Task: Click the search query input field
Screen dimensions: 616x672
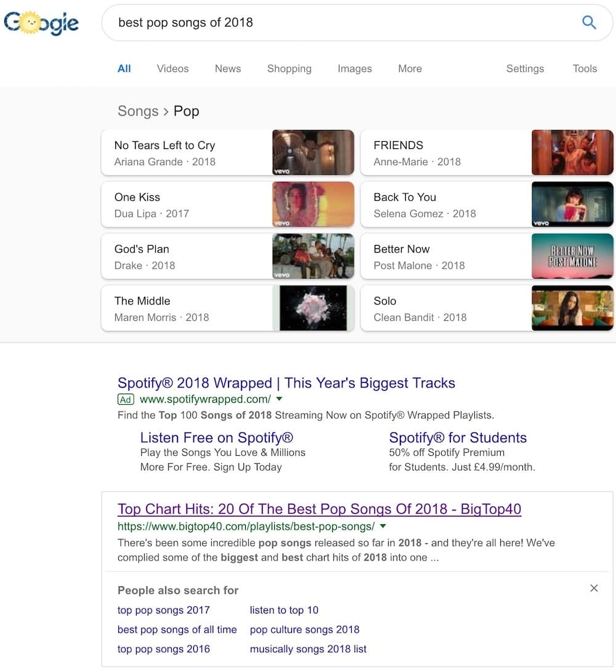Action: pyautogui.click(x=339, y=23)
